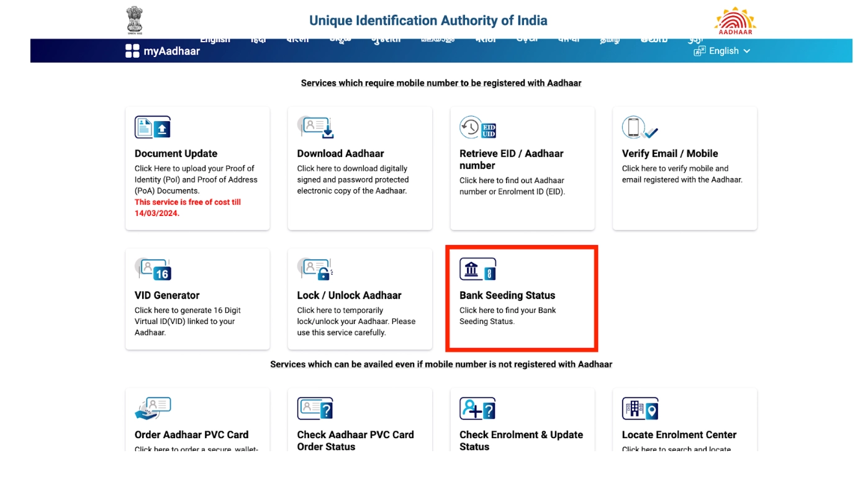Click the 'Click here to temporarily lock/unlock your Aadhaar' description
This screenshot has width=868, height=494.
click(x=356, y=321)
